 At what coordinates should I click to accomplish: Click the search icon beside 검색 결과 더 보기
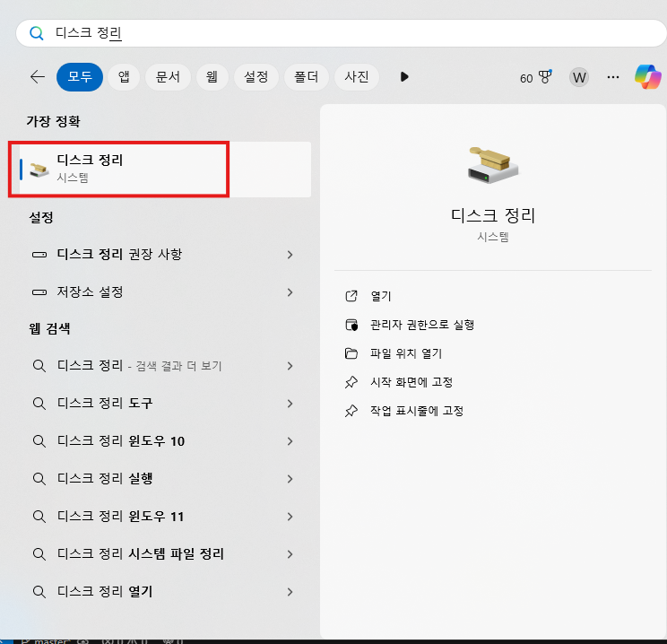pyautogui.click(x=39, y=366)
